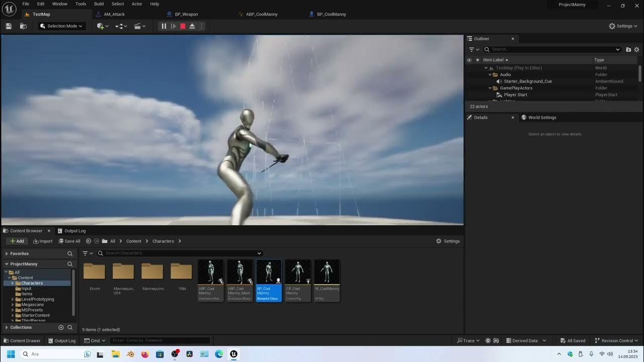Click Save All in the Content Browser
The image size is (644, 362).
tap(69, 241)
